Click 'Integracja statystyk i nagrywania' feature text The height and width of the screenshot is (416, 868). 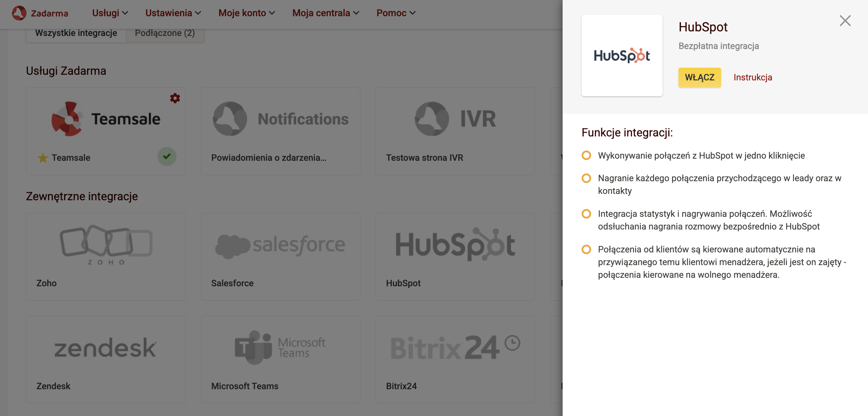pos(709,220)
